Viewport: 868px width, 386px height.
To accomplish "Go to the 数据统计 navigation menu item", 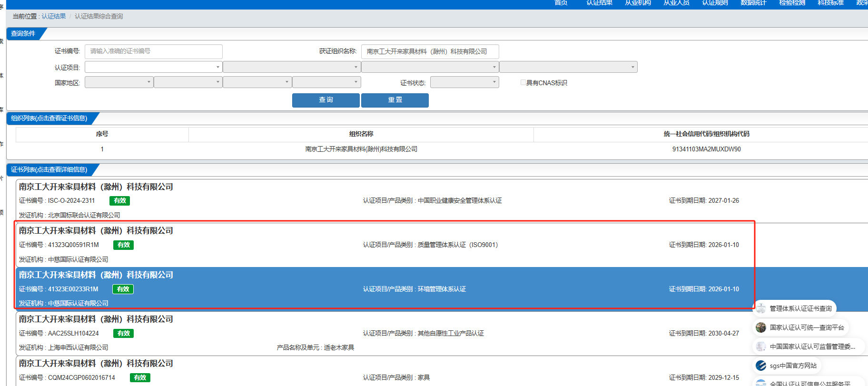I will [x=753, y=3].
